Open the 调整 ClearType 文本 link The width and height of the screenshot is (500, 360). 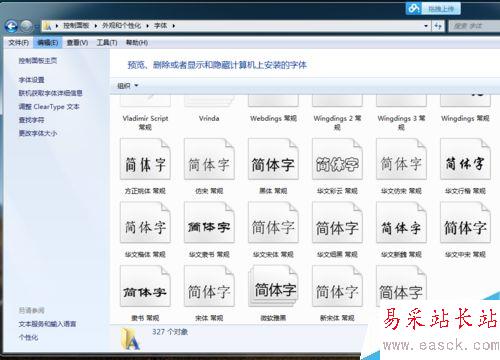tap(49, 107)
